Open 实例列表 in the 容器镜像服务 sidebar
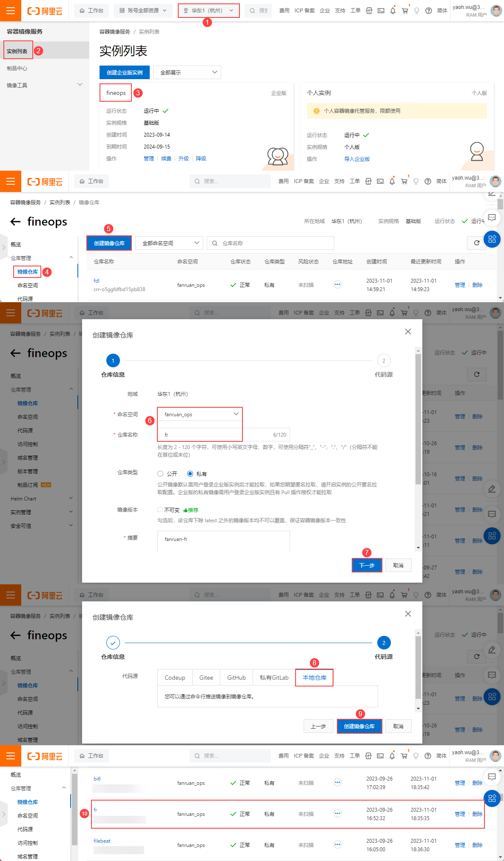This screenshot has height=861, width=504. tap(17, 51)
